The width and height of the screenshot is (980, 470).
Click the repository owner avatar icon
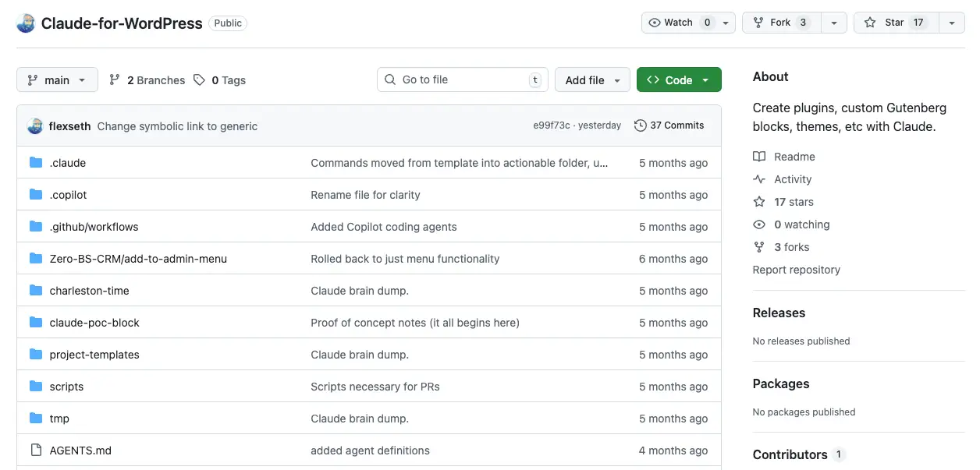pyautogui.click(x=26, y=23)
